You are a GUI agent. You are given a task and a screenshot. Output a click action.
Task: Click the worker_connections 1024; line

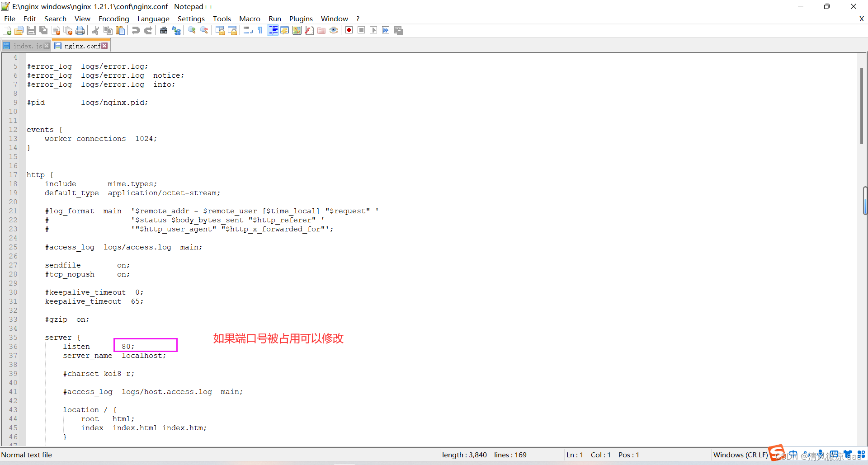101,139
